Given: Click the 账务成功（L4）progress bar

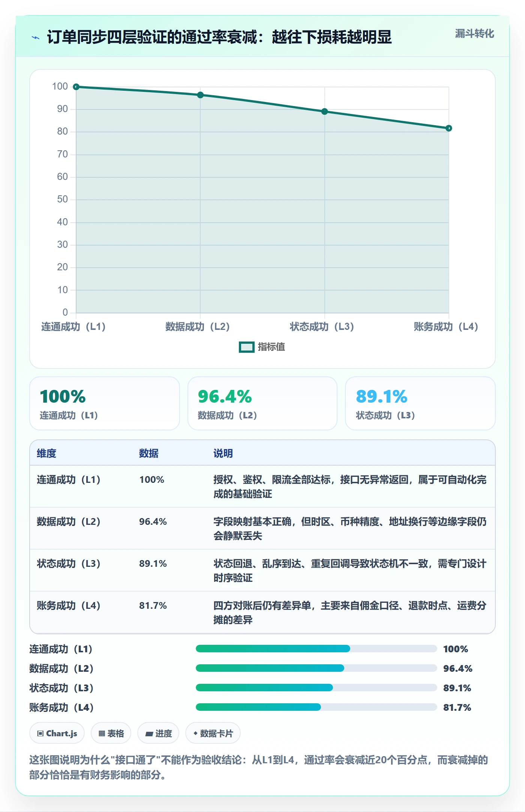Looking at the screenshot, I should pos(316,707).
